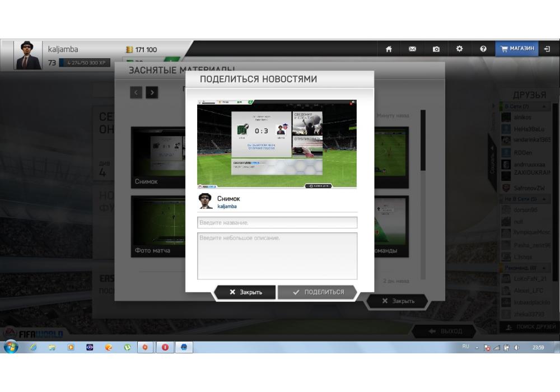560x392 pixels.
Task: Select friend SafronovZW in friends list
Action: tap(526, 188)
